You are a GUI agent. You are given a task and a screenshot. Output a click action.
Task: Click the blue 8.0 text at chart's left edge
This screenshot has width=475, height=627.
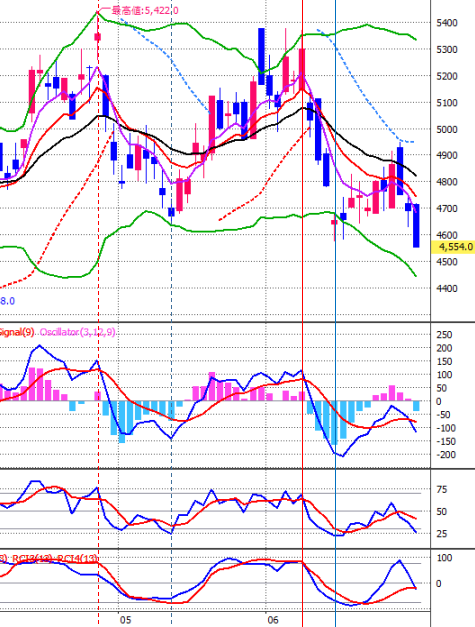click(x=7, y=301)
